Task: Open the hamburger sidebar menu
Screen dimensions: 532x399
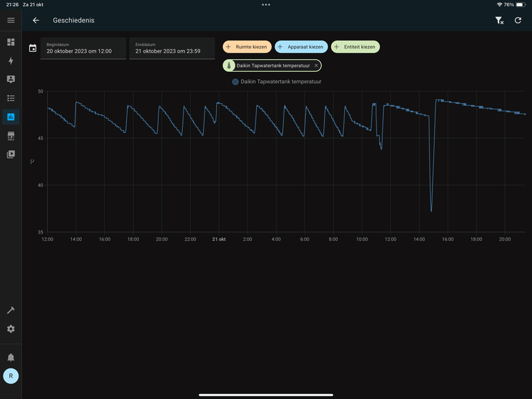Action: 11,21
